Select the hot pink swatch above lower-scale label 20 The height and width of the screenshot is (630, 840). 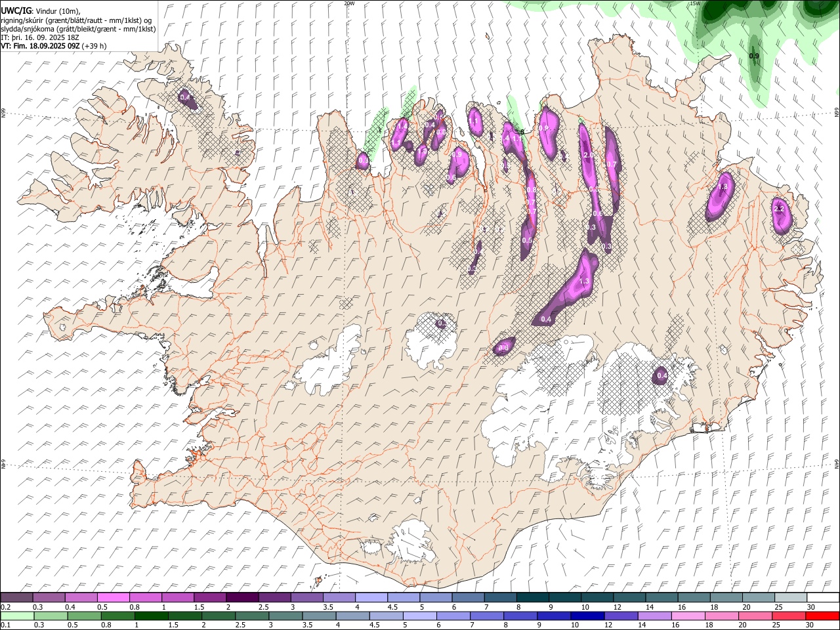755,616
